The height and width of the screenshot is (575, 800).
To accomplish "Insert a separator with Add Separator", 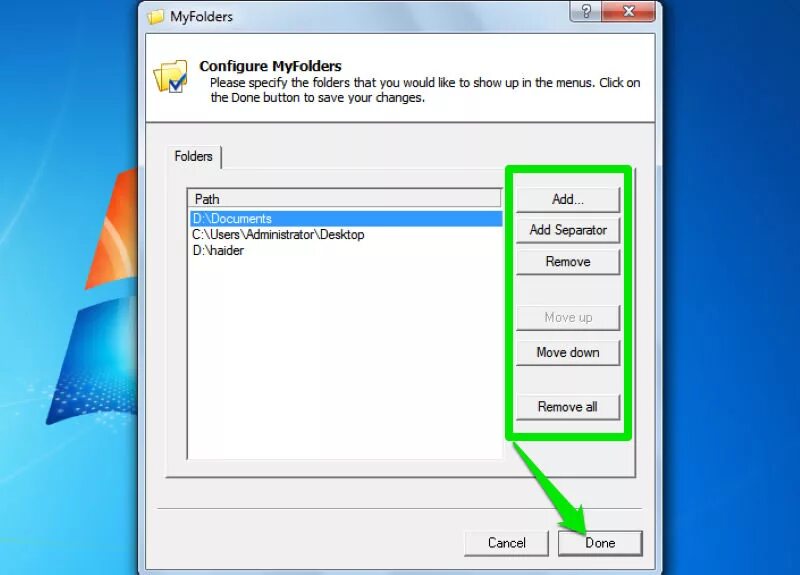I will click(x=568, y=230).
